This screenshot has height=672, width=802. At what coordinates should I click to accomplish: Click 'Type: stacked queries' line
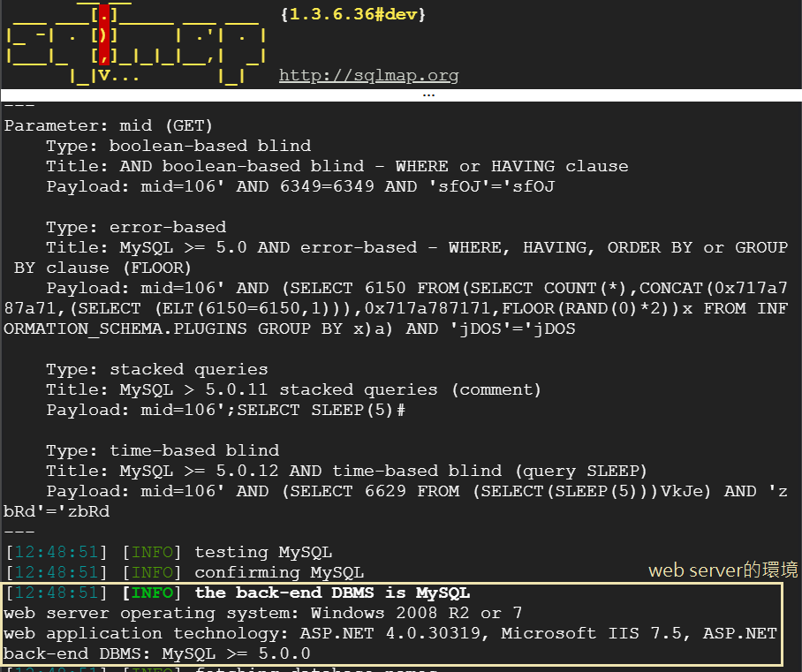click(157, 369)
